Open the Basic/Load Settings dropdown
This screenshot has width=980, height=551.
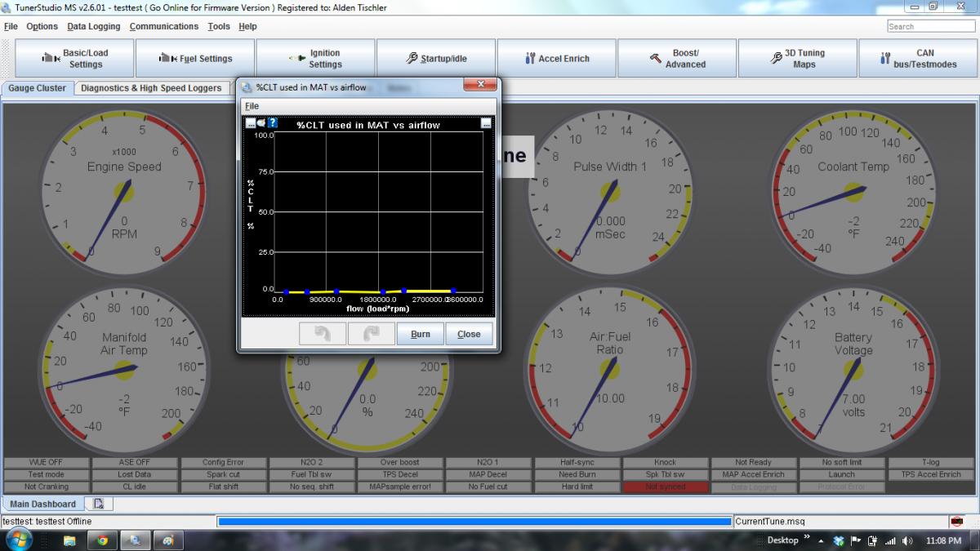pos(75,59)
